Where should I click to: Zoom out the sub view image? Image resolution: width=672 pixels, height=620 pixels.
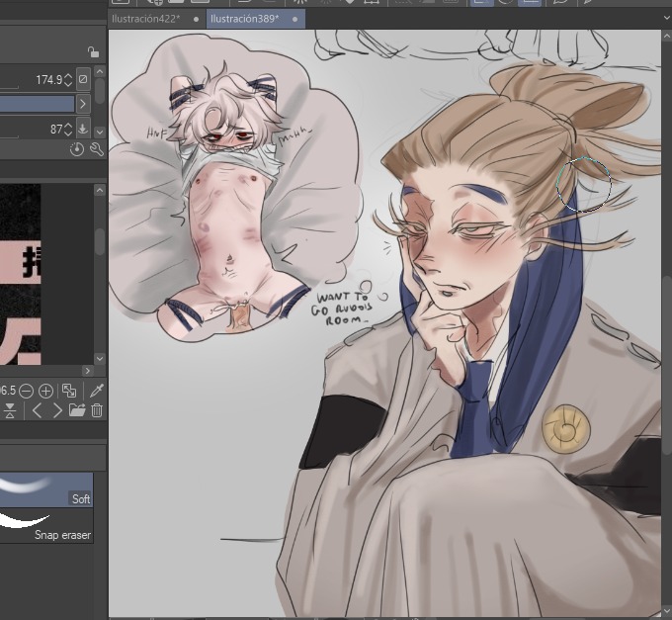pyautogui.click(x=26, y=391)
